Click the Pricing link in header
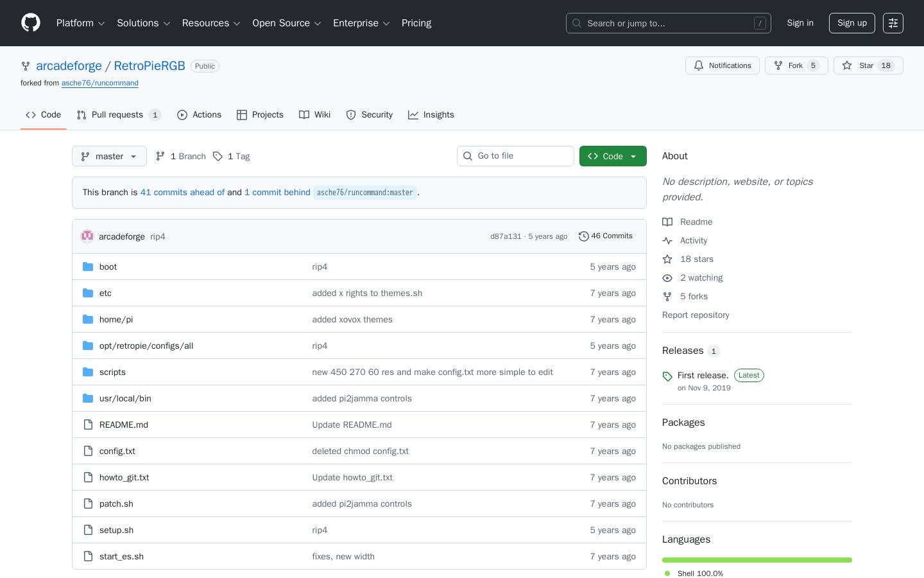Image resolution: width=924 pixels, height=578 pixels. (416, 23)
